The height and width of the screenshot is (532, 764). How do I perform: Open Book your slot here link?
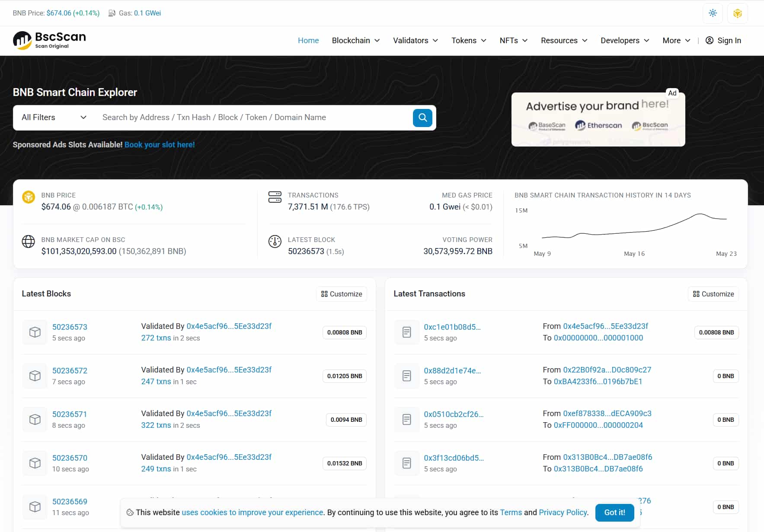pos(160,145)
